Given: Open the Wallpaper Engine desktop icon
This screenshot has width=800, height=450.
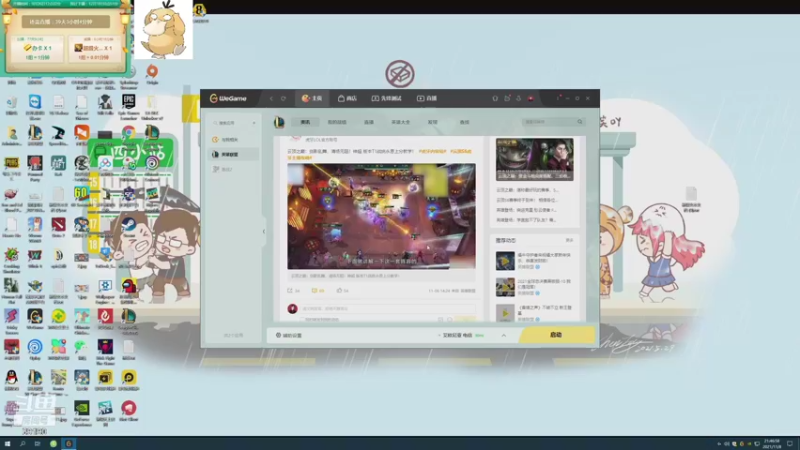Looking at the screenshot, I should tap(105, 291).
